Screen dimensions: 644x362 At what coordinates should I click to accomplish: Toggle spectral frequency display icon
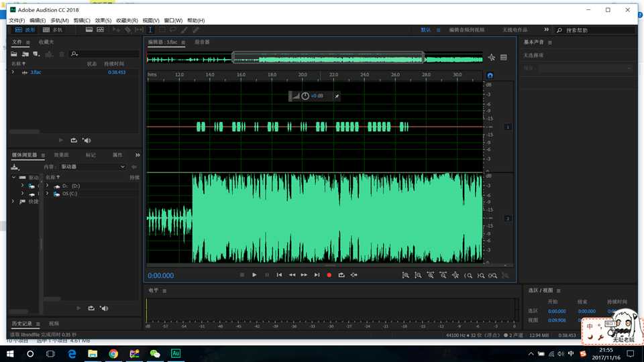pos(89,30)
